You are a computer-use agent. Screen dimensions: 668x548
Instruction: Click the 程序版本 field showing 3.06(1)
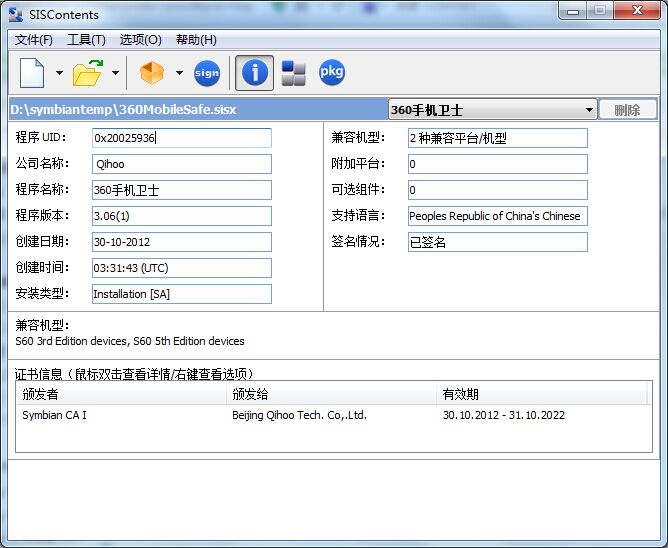[x=182, y=216]
